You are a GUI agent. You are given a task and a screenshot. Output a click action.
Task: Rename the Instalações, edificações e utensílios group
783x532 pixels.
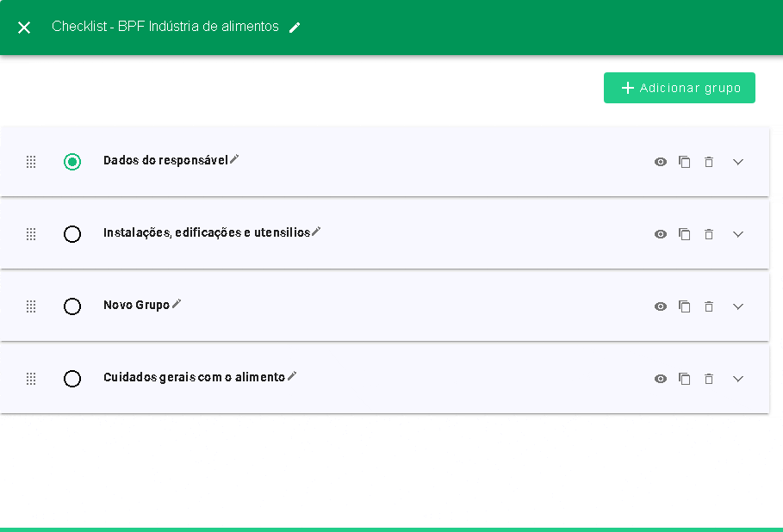tap(316, 232)
